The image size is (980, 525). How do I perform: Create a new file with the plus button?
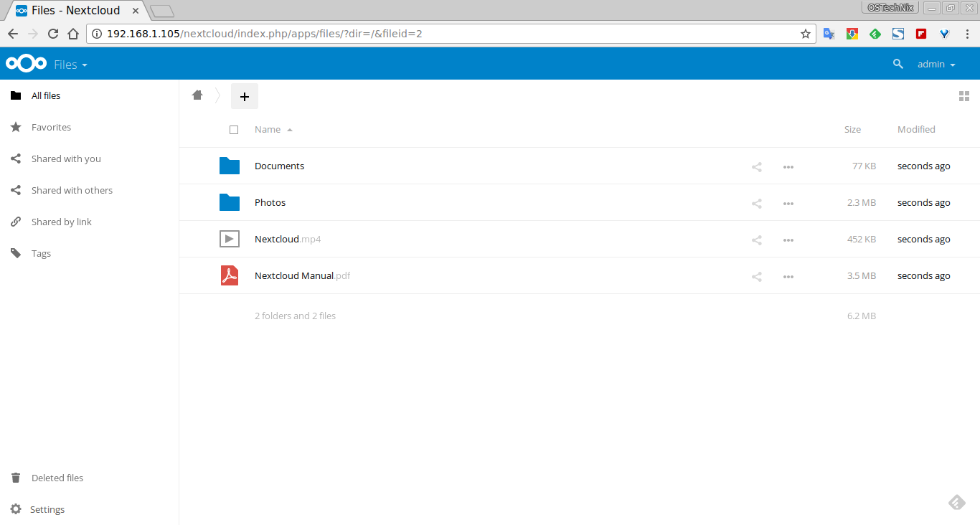244,95
